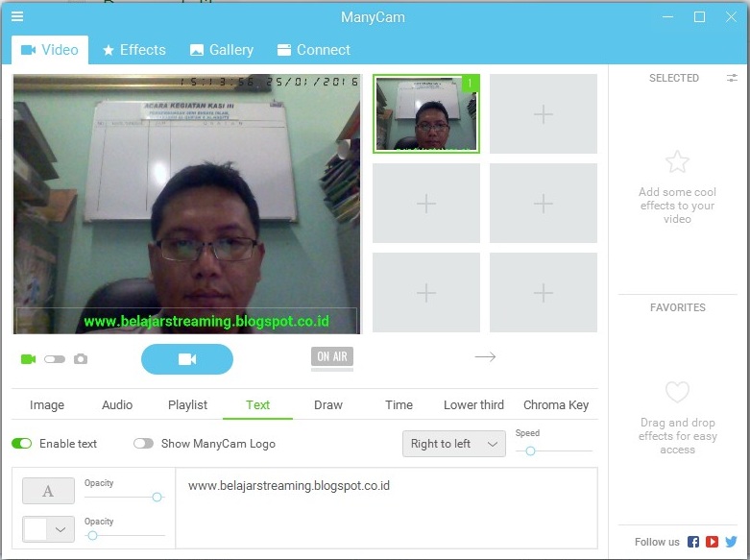Open the Connect tab
The image size is (750, 560).
tap(314, 50)
